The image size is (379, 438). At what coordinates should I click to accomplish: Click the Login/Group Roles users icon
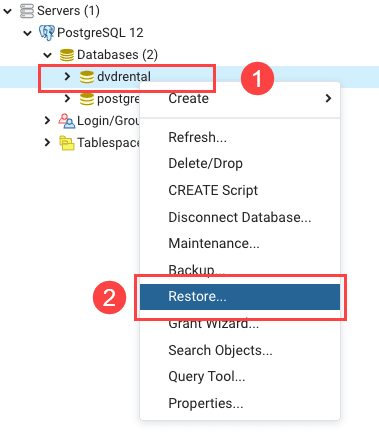click(x=67, y=121)
